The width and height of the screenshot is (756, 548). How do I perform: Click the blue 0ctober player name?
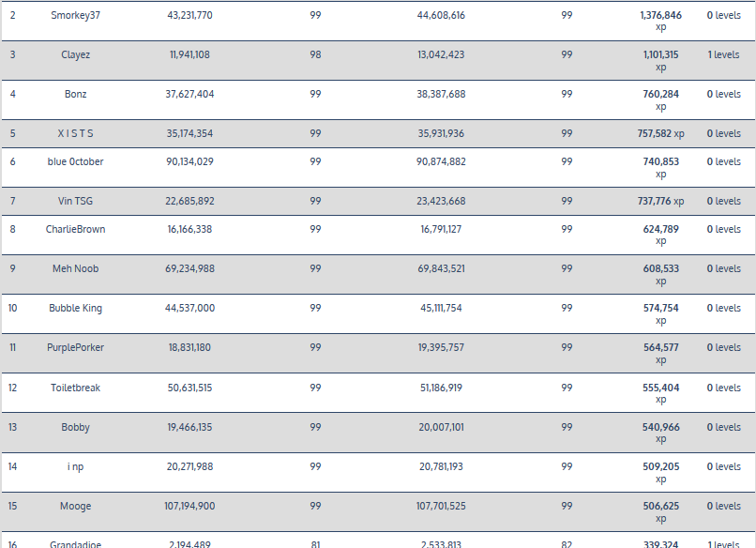click(x=75, y=161)
